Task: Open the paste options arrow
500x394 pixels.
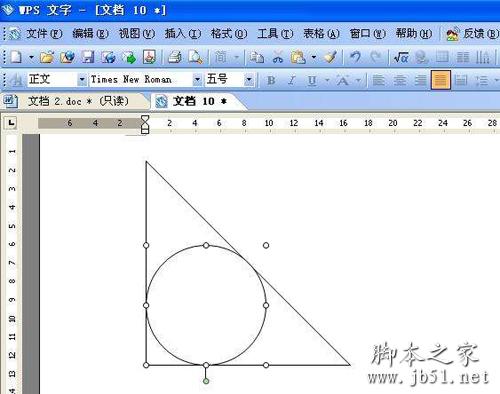Action: pyautogui.click(x=314, y=57)
